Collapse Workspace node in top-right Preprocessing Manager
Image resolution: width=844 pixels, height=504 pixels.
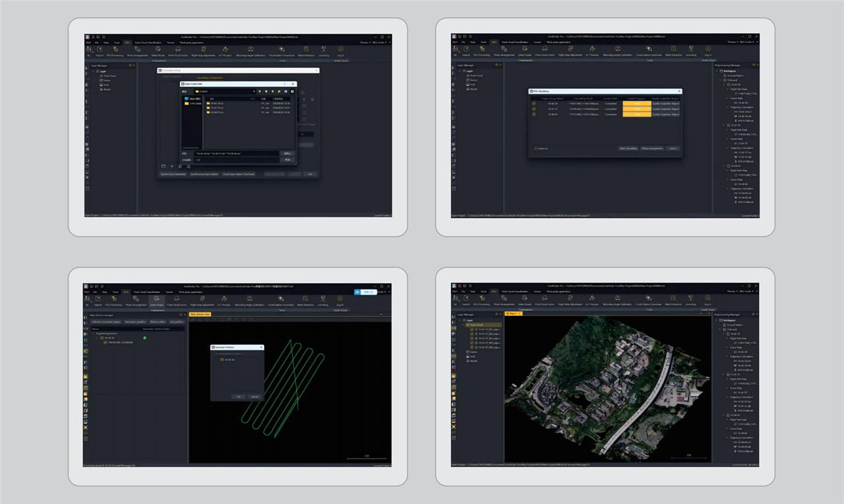click(718, 70)
